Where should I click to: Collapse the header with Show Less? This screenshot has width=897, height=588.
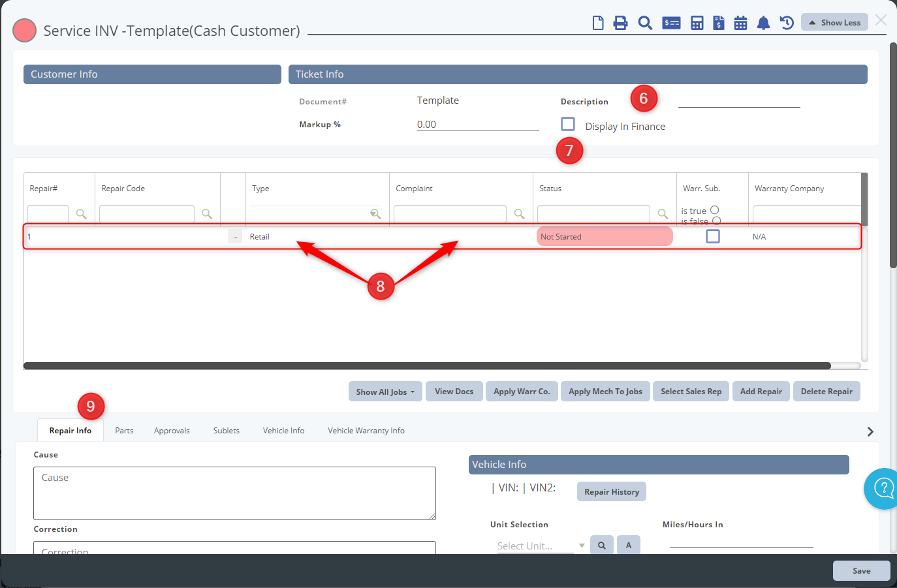834,22
